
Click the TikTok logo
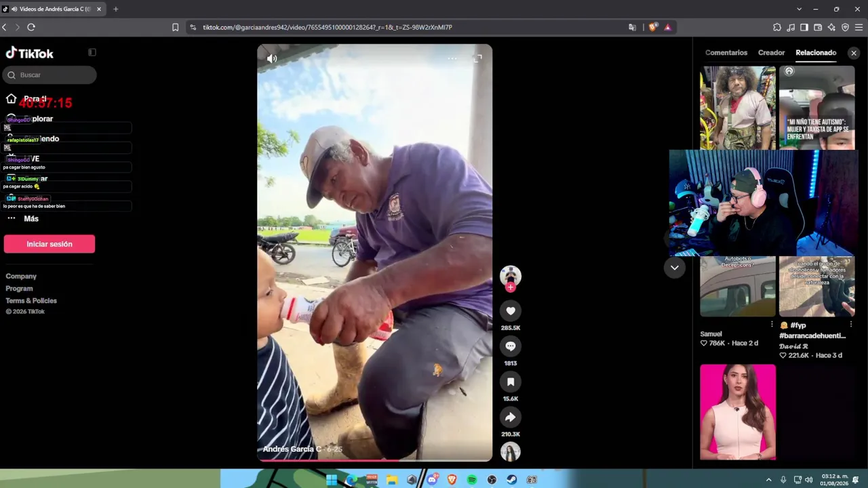[29, 54]
